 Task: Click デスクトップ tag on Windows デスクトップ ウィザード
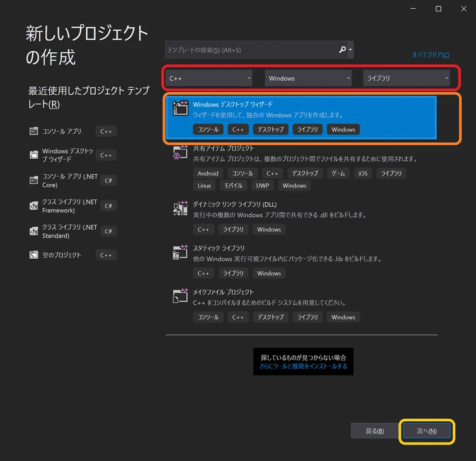[271, 130]
